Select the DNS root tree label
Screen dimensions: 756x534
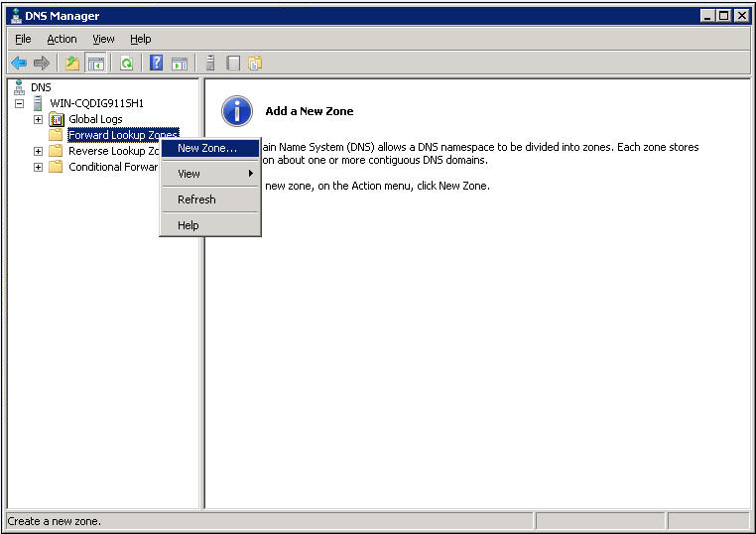click(41, 87)
